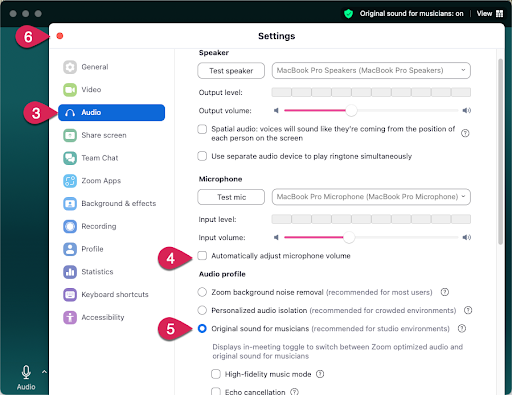Image resolution: width=512 pixels, height=395 pixels.
Task: Click help icon beside Personalized audio isolation
Action: pyautogui.click(x=468, y=310)
